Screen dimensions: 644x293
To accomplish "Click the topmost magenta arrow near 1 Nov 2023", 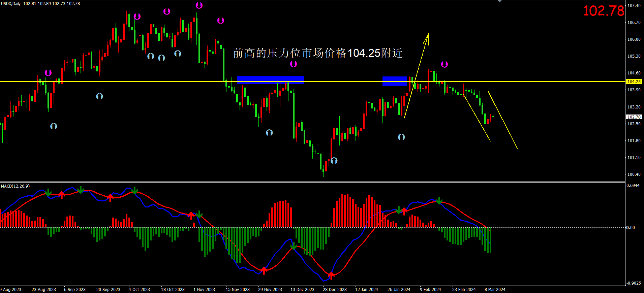I will [199, 5].
